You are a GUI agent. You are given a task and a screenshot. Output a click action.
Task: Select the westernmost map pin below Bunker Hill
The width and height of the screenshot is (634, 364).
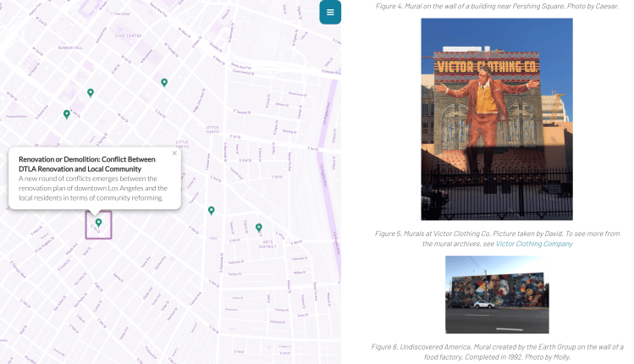point(67,113)
